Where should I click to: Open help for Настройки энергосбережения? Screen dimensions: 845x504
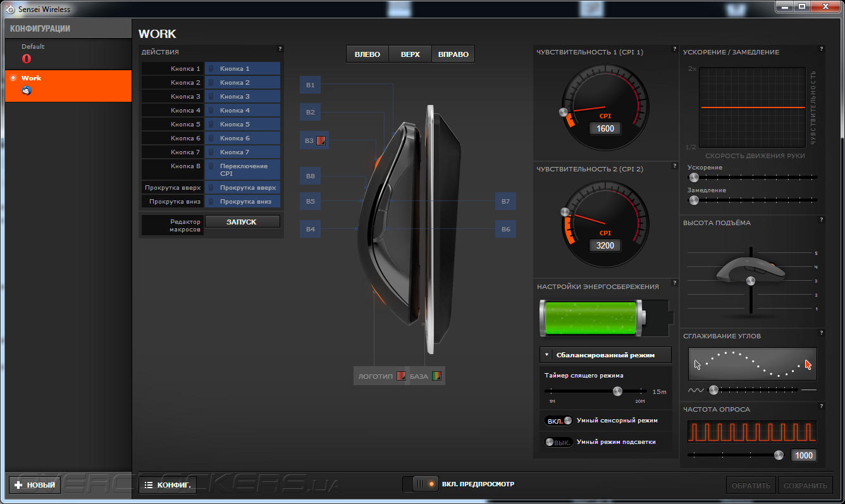(675, 283)
